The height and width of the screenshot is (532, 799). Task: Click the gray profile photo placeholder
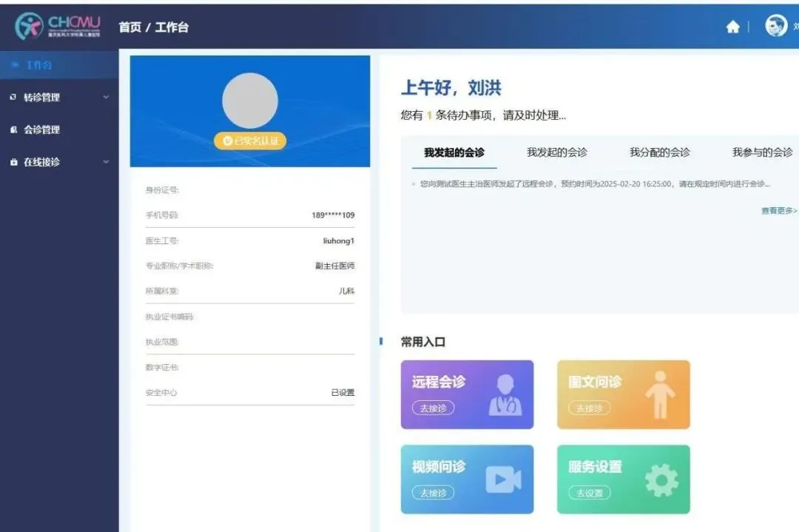point(250,101)
